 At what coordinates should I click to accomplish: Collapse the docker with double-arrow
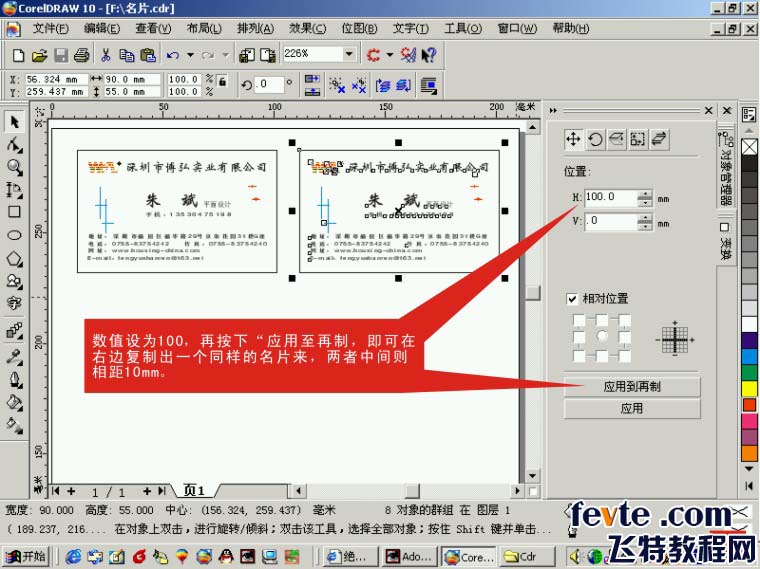pos(553,111)
